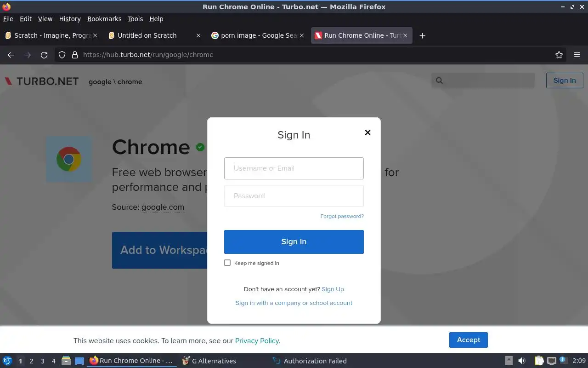Click the header Sign In button
This screenshot has height=368, width=588.
565,80
